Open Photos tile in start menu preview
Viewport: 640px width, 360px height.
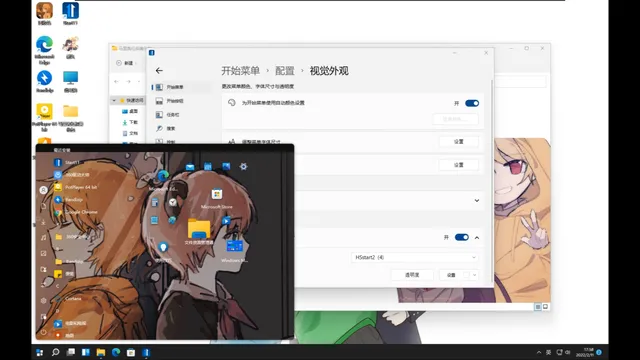coord(226,166)
